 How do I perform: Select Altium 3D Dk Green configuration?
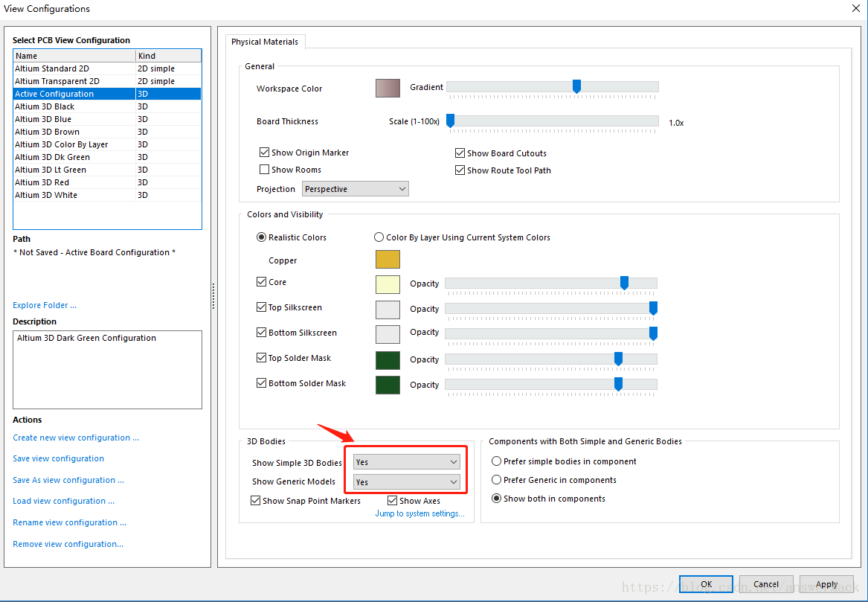52,157
